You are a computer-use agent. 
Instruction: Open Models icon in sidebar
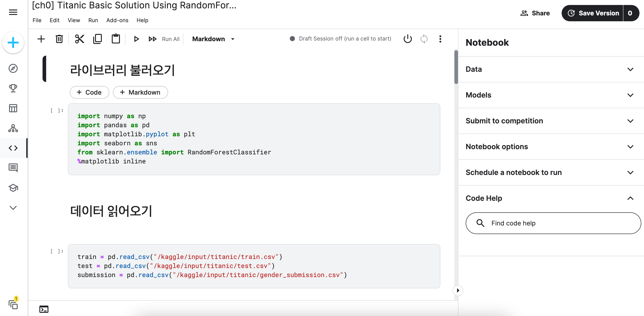[x=13, y=128]
